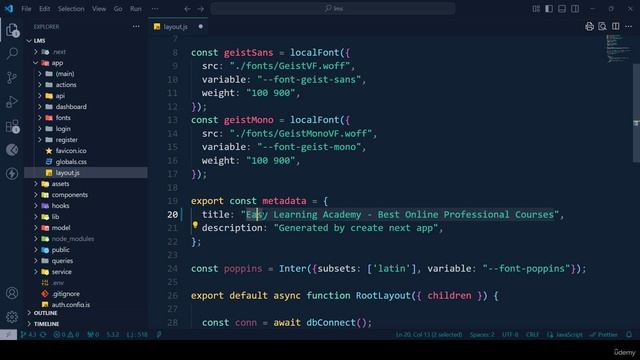Open editor More Actions ellipsis
The width and height of the screenshot is (640, 360).
629,27
